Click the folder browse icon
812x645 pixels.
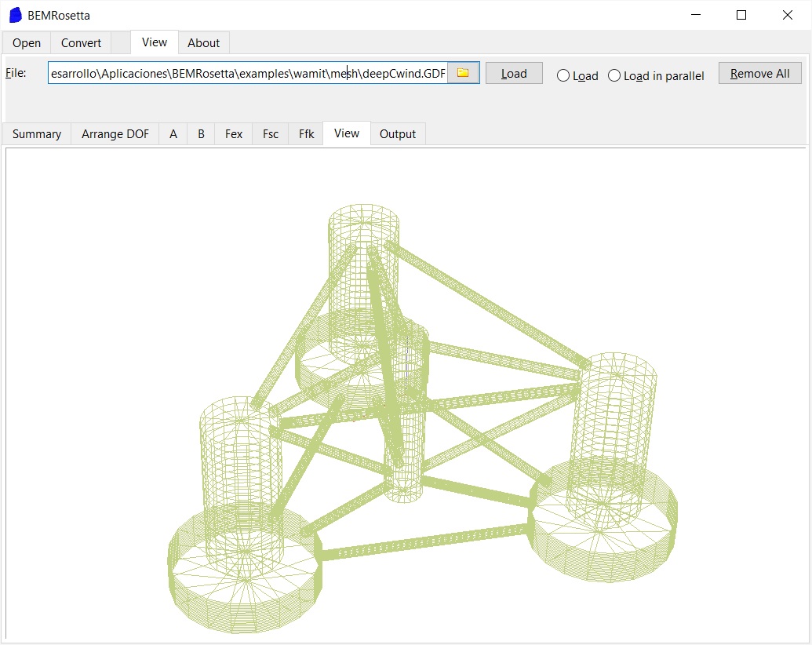pyautogui.click(x=463, y=73)
